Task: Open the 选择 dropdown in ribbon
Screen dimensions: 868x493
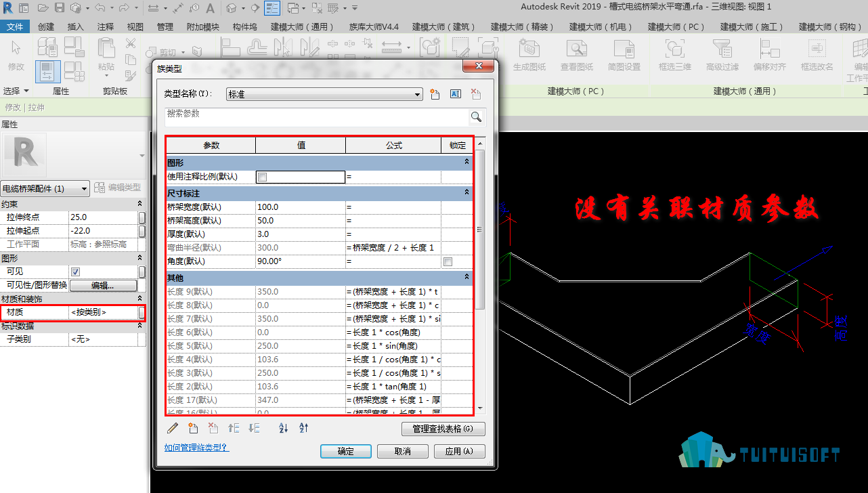Action: (16, 91)
